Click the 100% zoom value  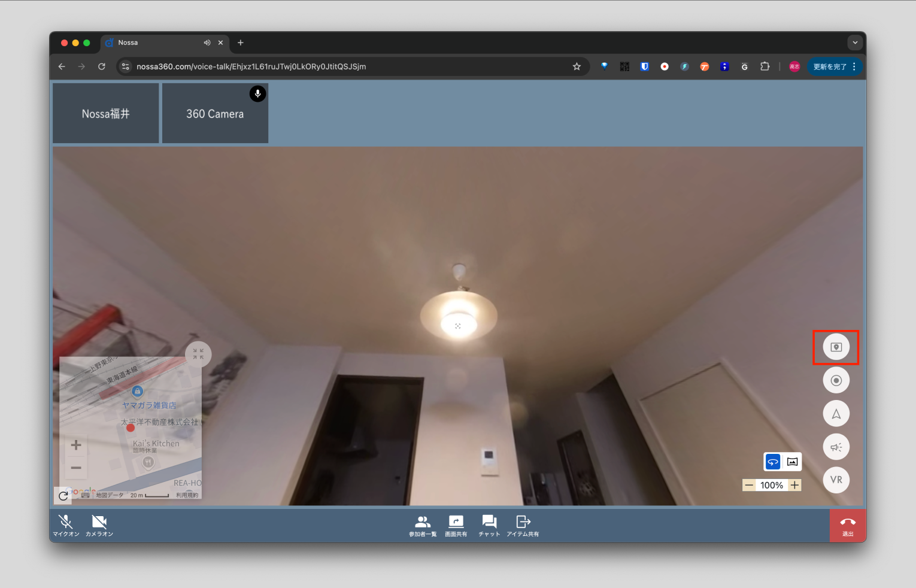point(772,485)
